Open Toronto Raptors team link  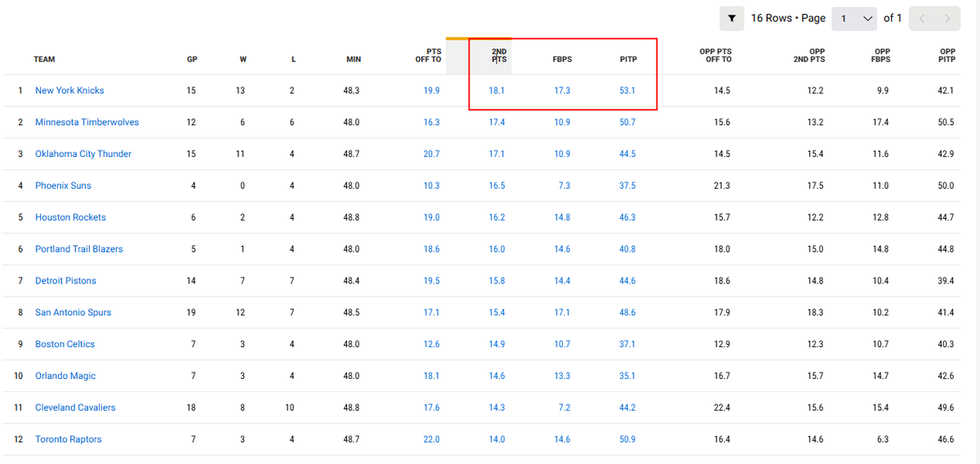(69, 439)
